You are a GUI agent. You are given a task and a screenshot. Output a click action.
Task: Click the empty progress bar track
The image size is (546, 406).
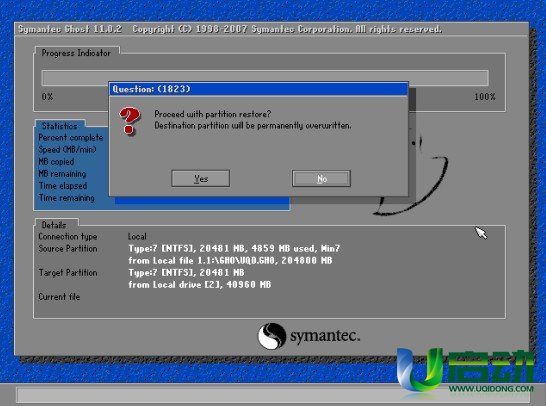pyautogui.click(x=265, y=78)
